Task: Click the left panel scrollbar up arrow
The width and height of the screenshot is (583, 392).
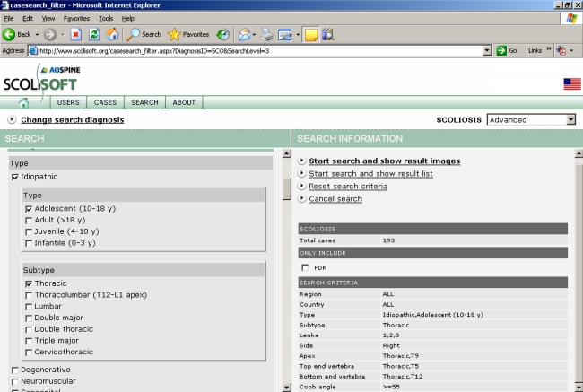Action: (287, 153)
